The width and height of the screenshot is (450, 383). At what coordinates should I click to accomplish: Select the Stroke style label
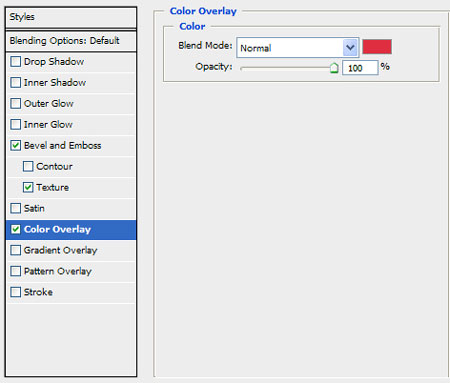tap(38, 292)
